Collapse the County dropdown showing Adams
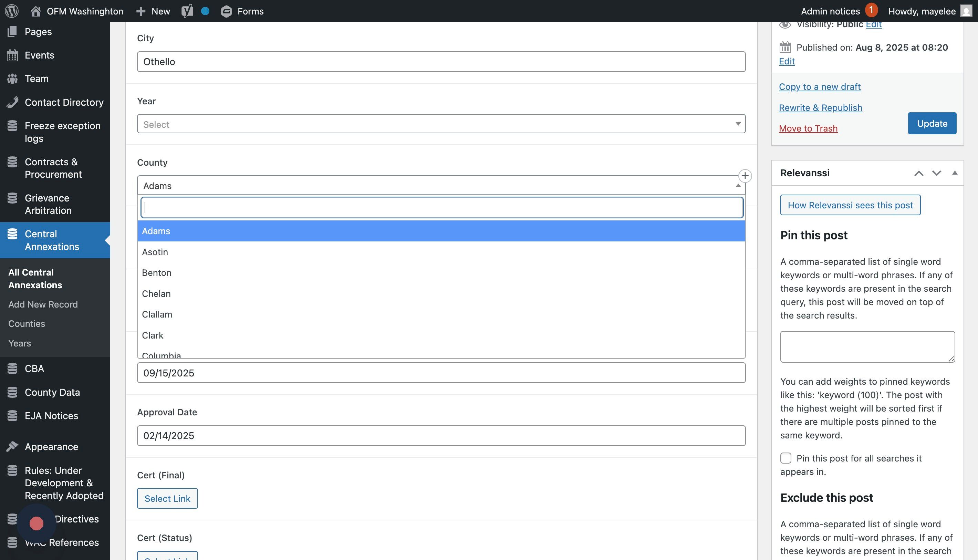 pyautogui.click(x=441, y=186)
